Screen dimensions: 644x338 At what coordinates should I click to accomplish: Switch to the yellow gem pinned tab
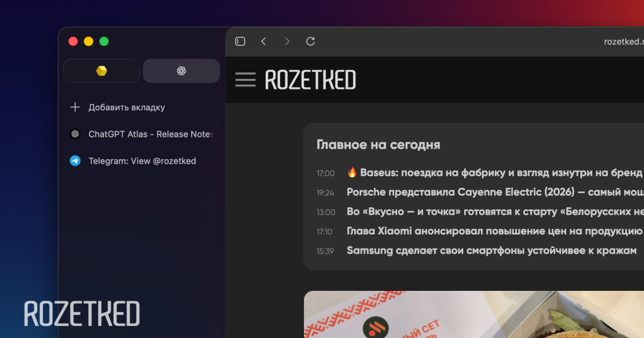click(101, 71)
